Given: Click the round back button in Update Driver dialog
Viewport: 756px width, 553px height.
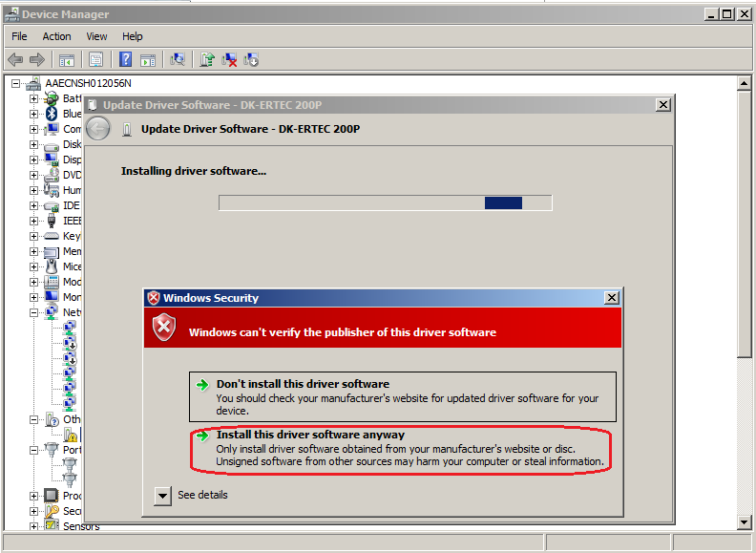Looking at the screenshot, I should point(98,129).
